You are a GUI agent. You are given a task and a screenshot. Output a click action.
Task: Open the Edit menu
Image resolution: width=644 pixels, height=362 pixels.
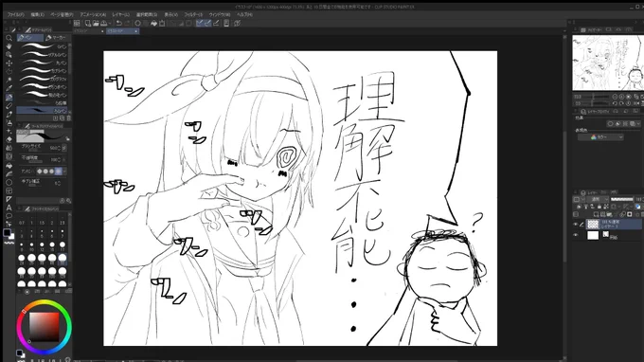click(x=37, y=14)
